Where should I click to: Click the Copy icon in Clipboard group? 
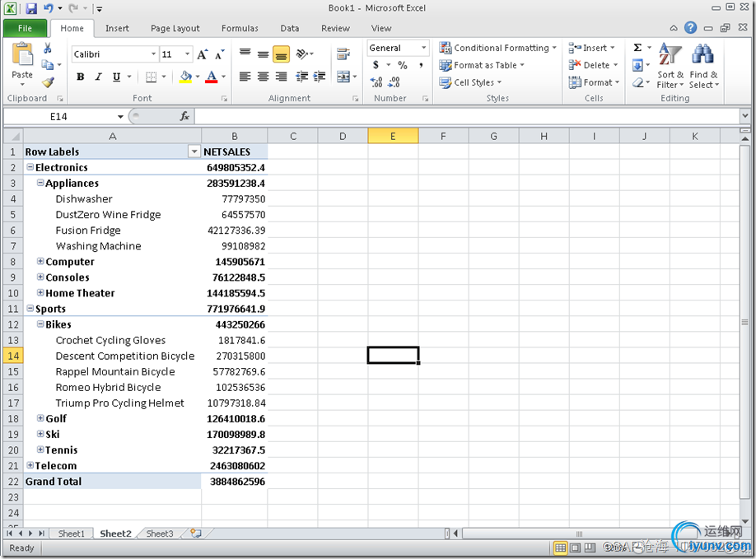(x=47, y=64)
